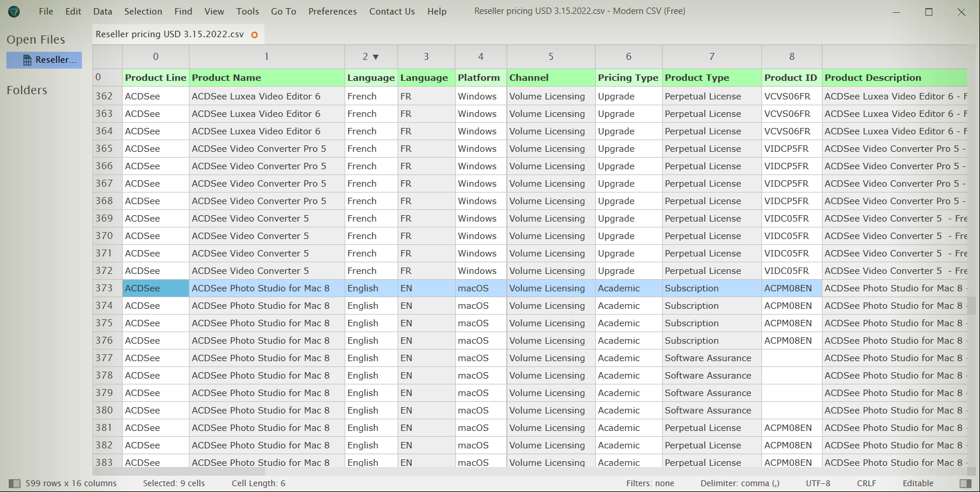The image size is (980, 492).
Task: Open the UTF-8 encoding selector
Action: pos(818,483)
